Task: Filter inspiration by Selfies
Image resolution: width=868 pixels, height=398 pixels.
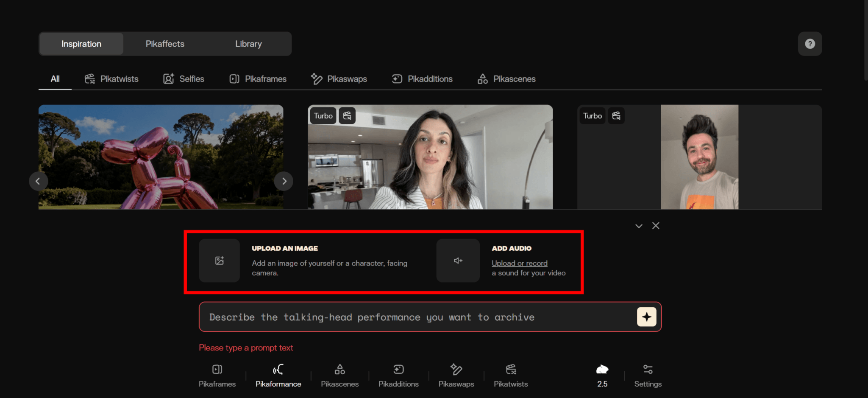Action: coord(184,79)
